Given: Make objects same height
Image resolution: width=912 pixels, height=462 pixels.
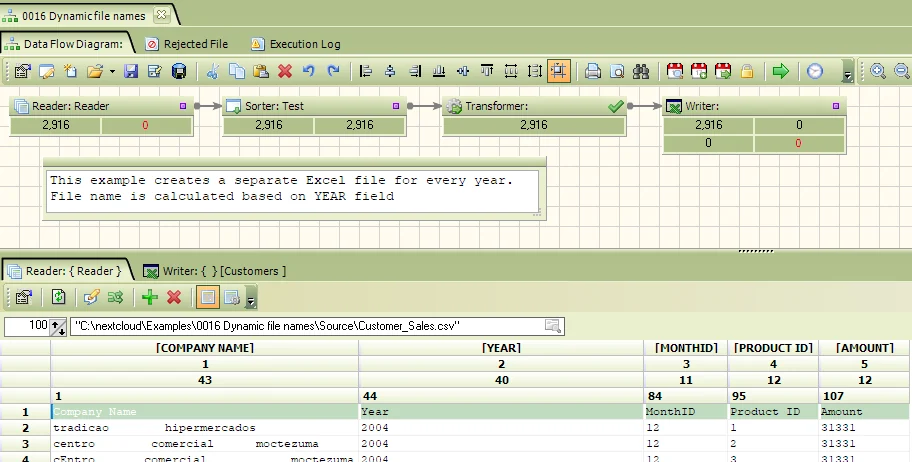Looking at the screenshot, I should [535, 71].
